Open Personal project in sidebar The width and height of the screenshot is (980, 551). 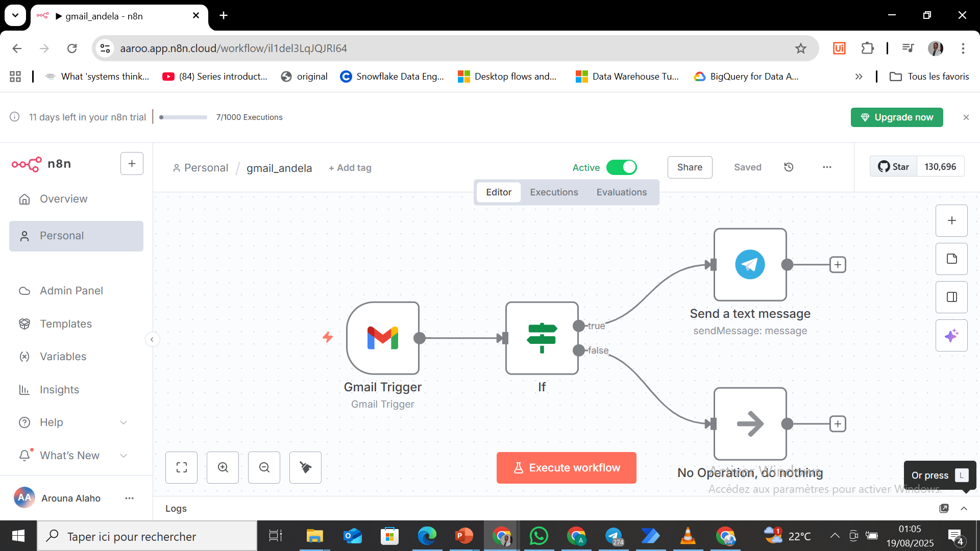pos(76,236)
